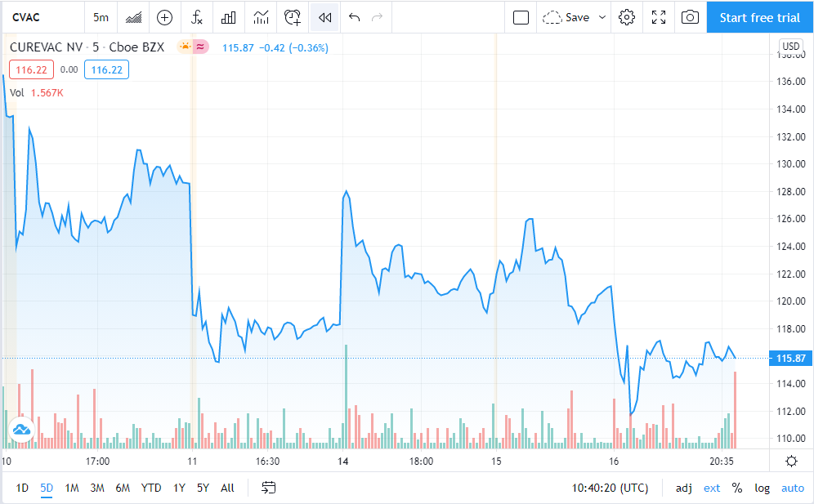Toggle the log scale option
The width and height of the screenshot is (814, 504).
762,488
